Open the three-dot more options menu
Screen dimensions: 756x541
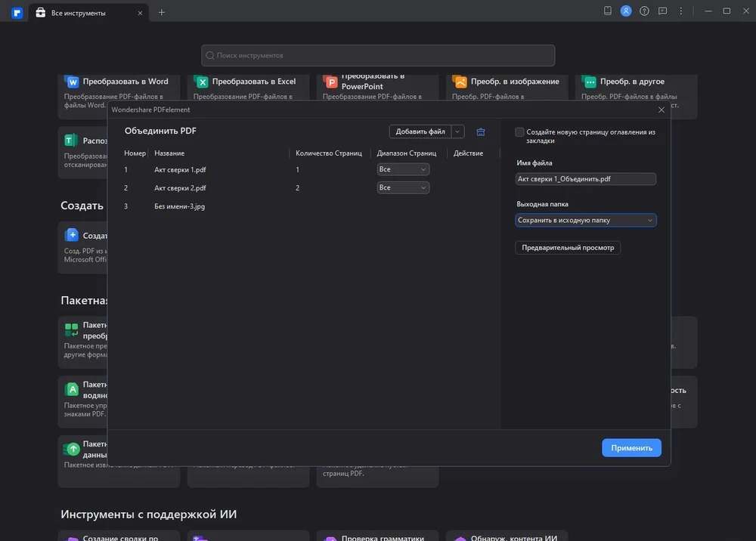[680, 11]
